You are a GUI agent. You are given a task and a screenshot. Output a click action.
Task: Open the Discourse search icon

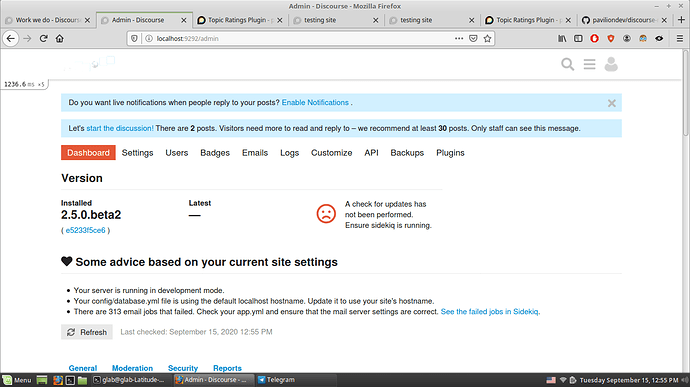(568, 64)
